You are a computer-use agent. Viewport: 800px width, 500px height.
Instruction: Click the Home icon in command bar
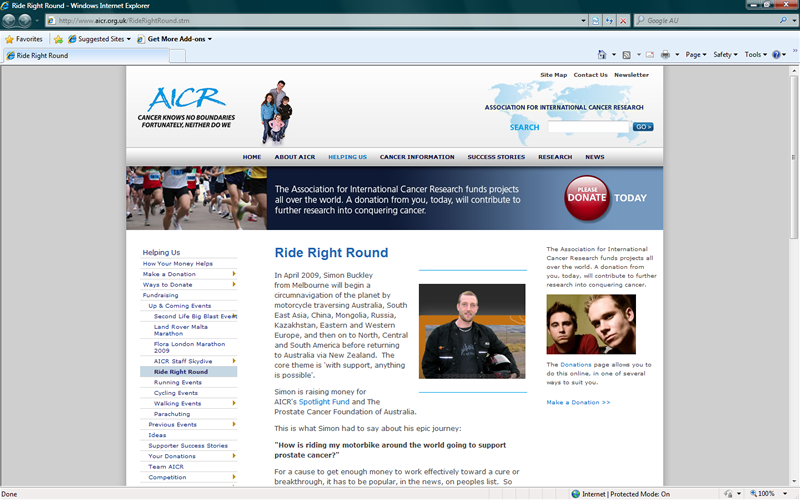[602, 55]
